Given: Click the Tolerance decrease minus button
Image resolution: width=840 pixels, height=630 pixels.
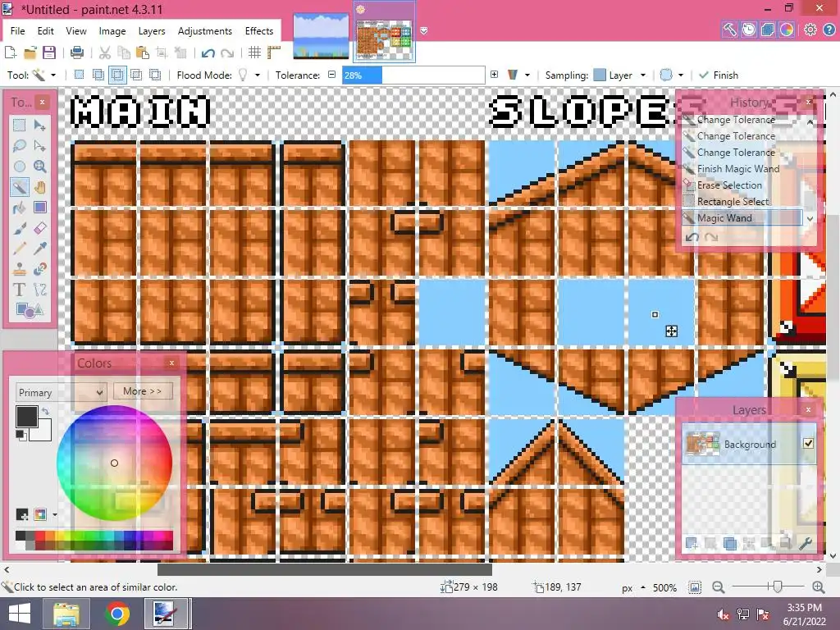Looking at the screenshot, I should pyautogui.click(x=331, y=75).
